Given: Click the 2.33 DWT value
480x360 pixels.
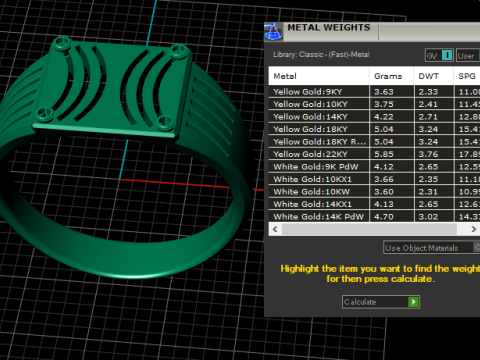Looking at the screenshot, I should (x=428, y=92).
